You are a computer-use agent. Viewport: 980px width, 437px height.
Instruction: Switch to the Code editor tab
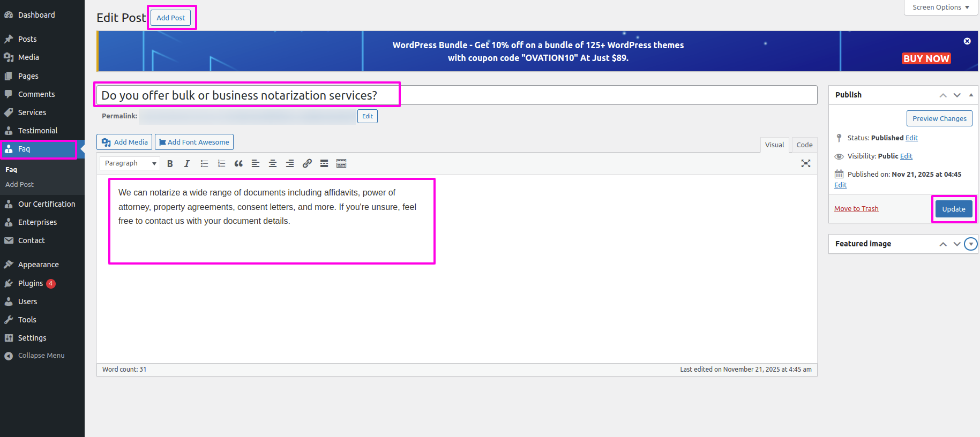pyautogui.click(x=804, y=145)
